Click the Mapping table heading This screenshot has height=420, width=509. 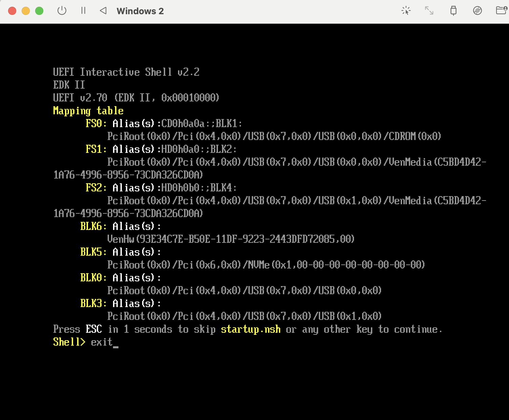tap(88, 111)
